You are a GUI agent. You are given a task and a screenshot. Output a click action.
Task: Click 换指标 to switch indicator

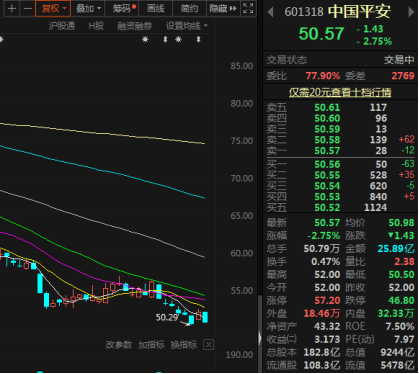click(184, 344)
